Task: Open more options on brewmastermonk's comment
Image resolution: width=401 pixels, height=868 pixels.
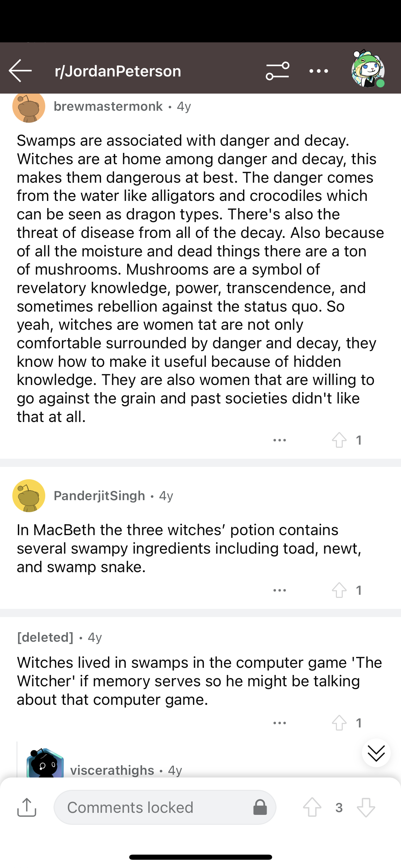Action: point(280,440)
